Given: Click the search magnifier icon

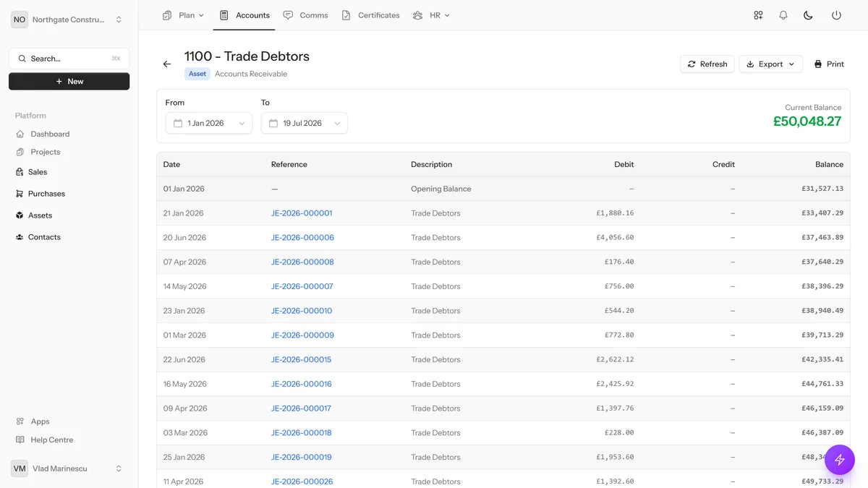Looking at the screenshot, I should coord(22,59).
